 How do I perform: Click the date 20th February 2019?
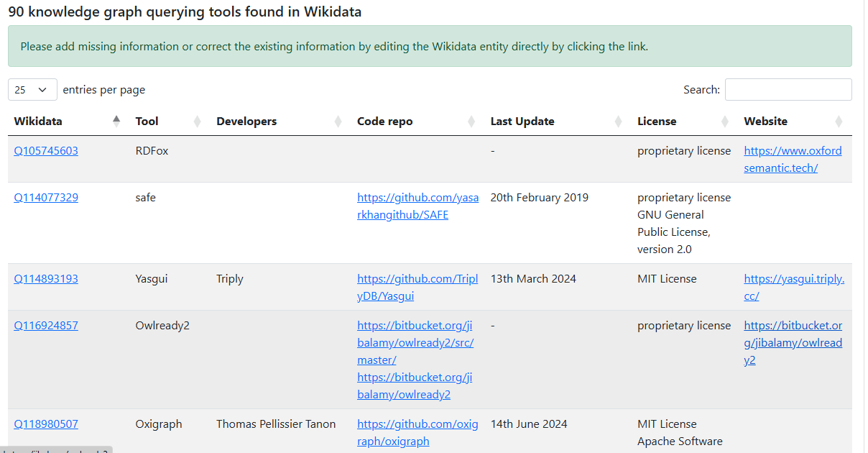[540, 198]
